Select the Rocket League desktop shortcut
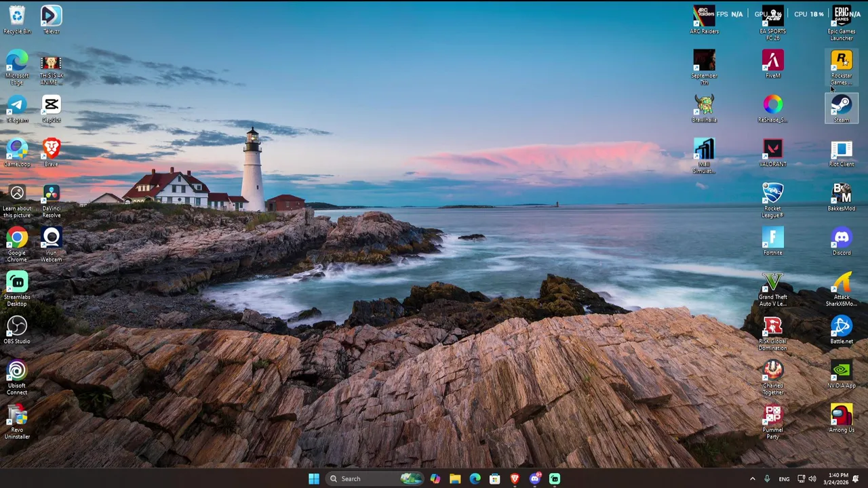 tap(772, 201)
